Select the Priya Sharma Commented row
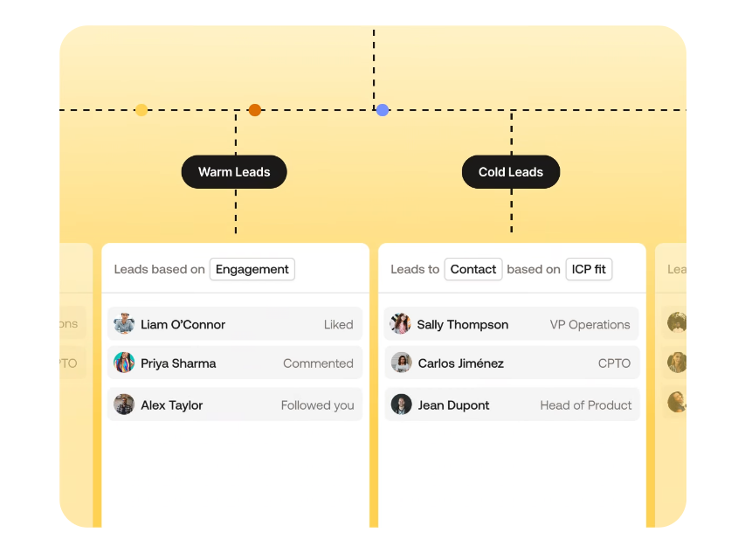 coord(235,363)
